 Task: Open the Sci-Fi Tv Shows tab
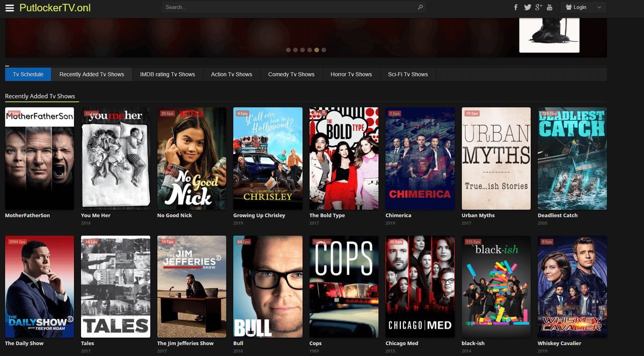tap(408, 74)
